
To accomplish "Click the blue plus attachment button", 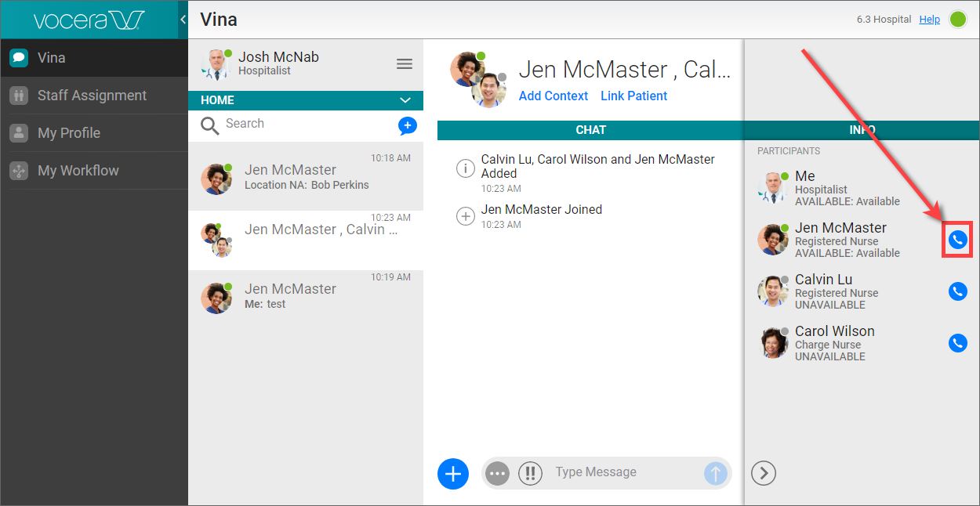I will pos(452,473).
